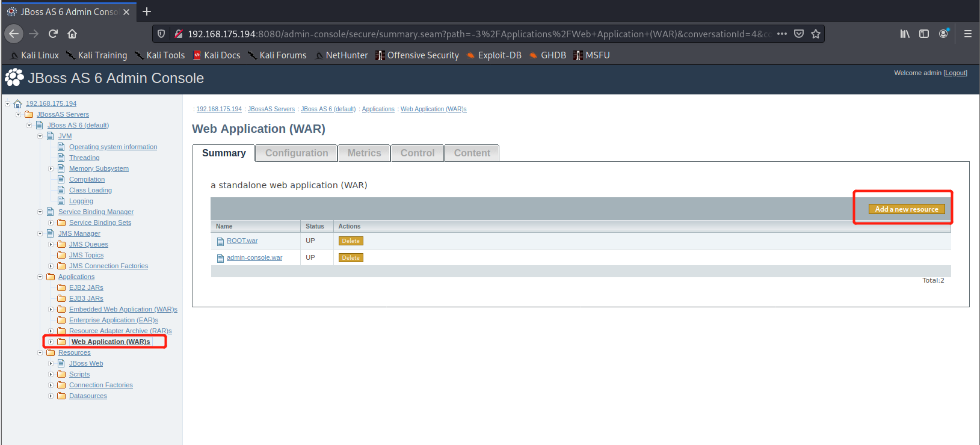Delete the admin-console.war application
This screenshot has width=980, height=445.
pyautogui.click(x=351, y=258)
